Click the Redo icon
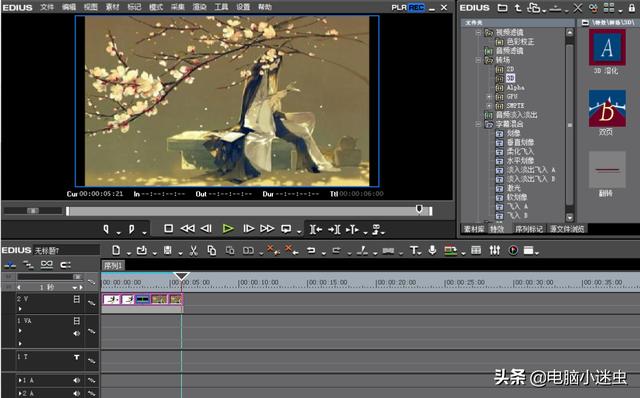The width and height of the screenshot is (640, 398). pyautogui.click(x=336, y=251)
